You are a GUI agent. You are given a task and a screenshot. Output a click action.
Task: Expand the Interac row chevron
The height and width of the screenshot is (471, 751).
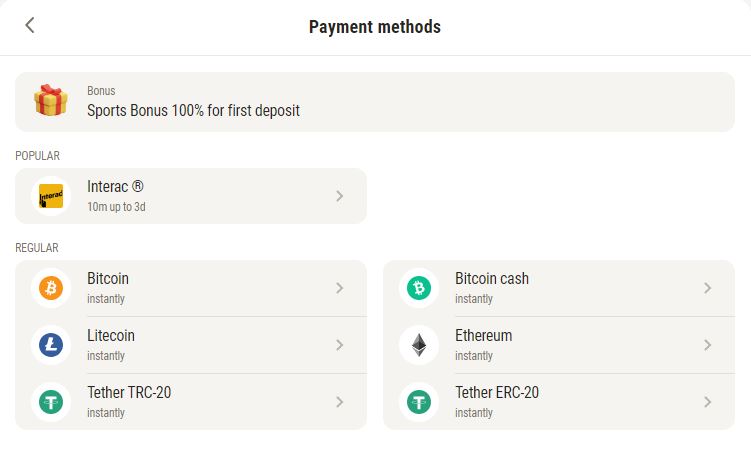pyautogui.click(x=340, y=196)
